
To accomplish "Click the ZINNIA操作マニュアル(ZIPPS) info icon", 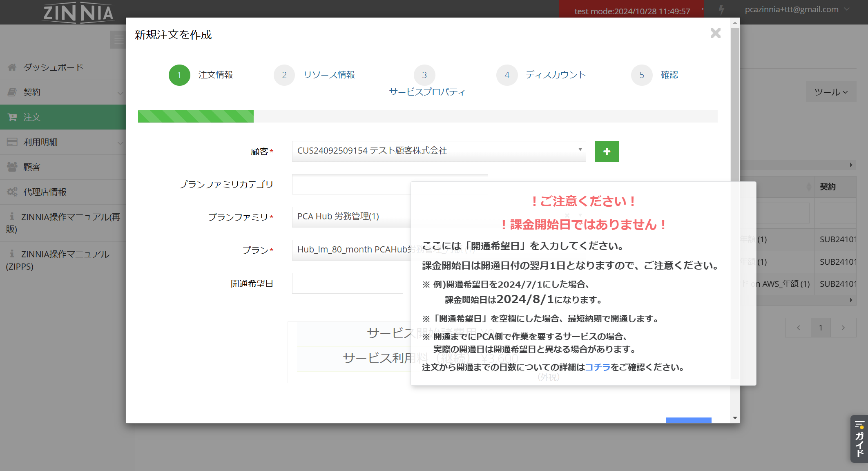I will 12,254.
